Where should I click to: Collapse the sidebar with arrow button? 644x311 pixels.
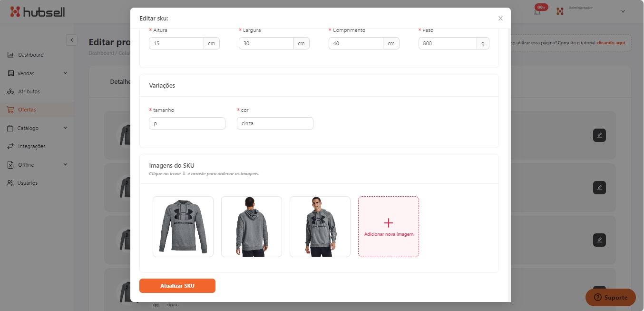coord(71,40)
